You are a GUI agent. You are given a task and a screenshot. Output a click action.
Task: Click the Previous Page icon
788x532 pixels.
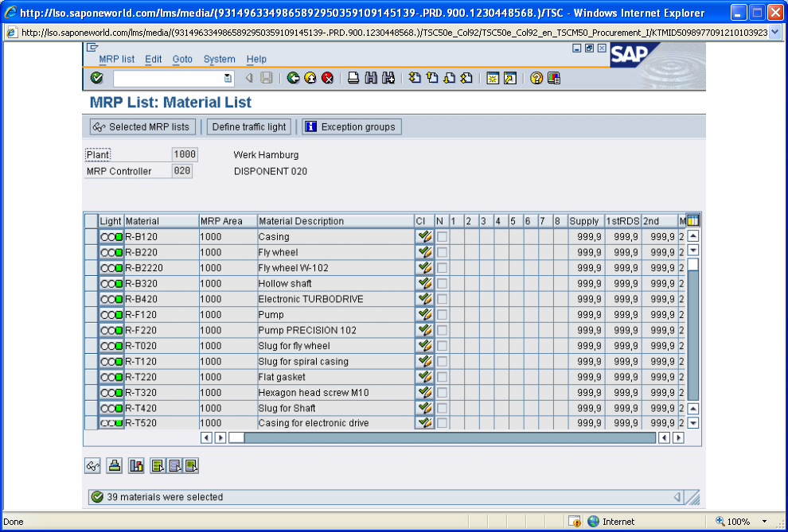click(432, 78)
